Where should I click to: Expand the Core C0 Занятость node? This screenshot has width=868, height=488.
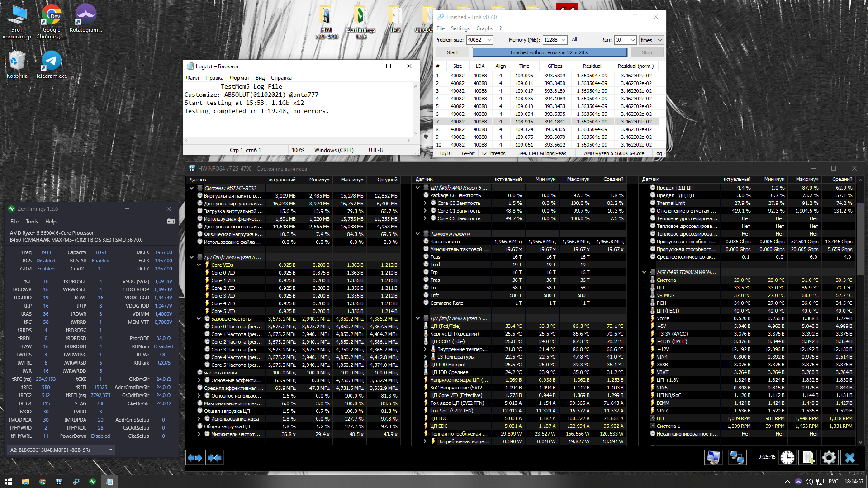[425, 203]
